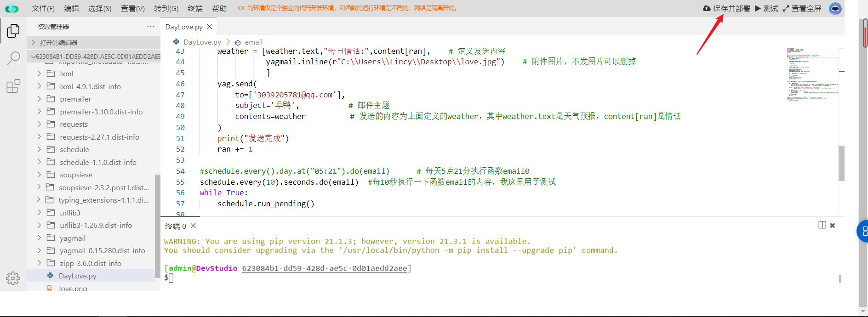Open the more actions ellipsis in 资源管理器
Screen dimensions: 868x317
coord(151,27)
